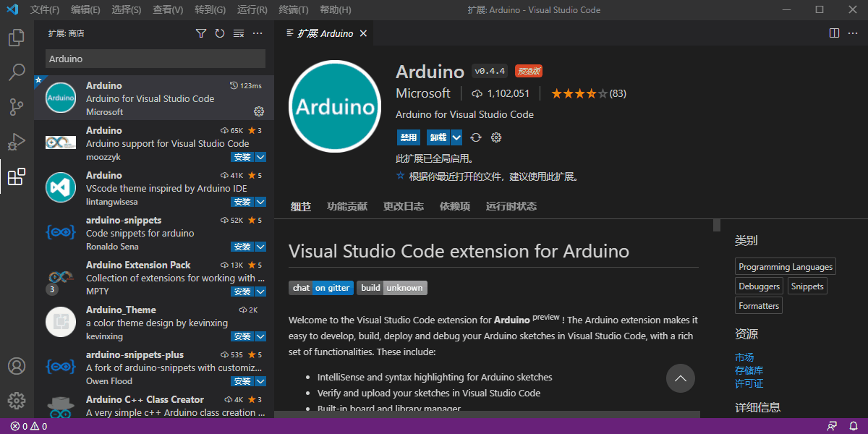
Task: Click the filter extensions funnel icon
Action: tap(201, 33)
